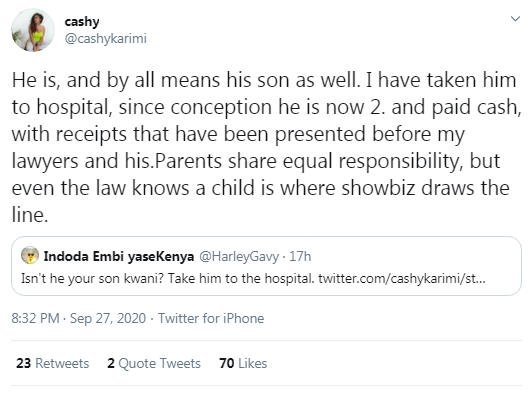View the 70 Likes list
The height and width of the screenshot is (393, 532).
pyautogui.click(x=243, y=363)
